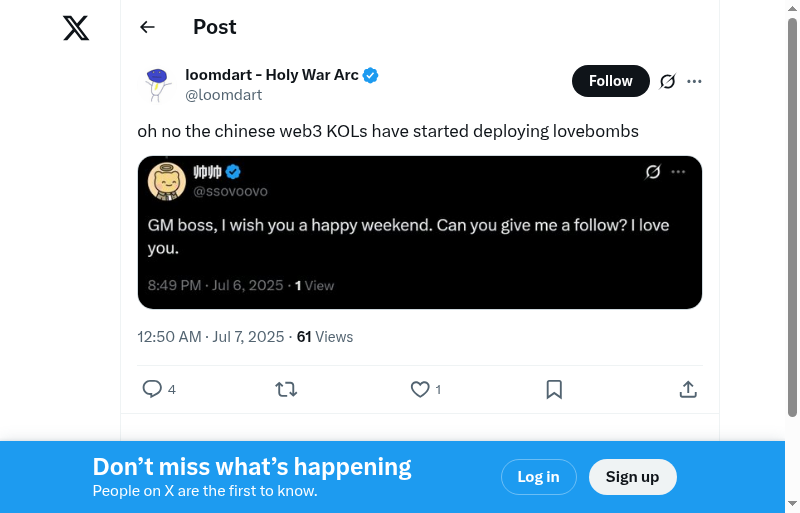The width and height of the screenshot is (800, 513).
Task: Open the quoted user's avatar
Action: [x=166, y=180]
